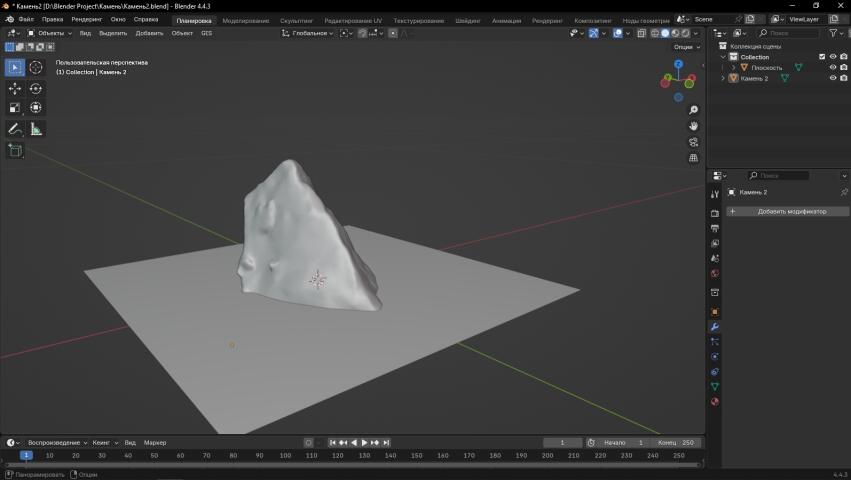Switch to material preview shading

[x=675, y=33]
